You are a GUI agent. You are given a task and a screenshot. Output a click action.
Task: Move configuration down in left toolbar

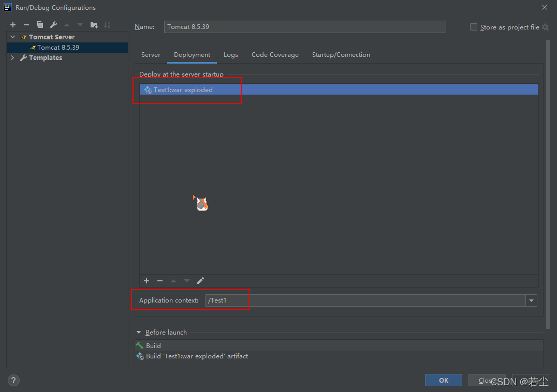[80, 25]
